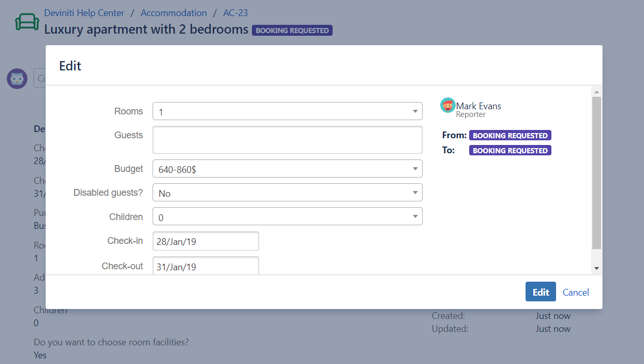Click Booking Requested badge next to From
644x364 pixels.
click(510, 136)
